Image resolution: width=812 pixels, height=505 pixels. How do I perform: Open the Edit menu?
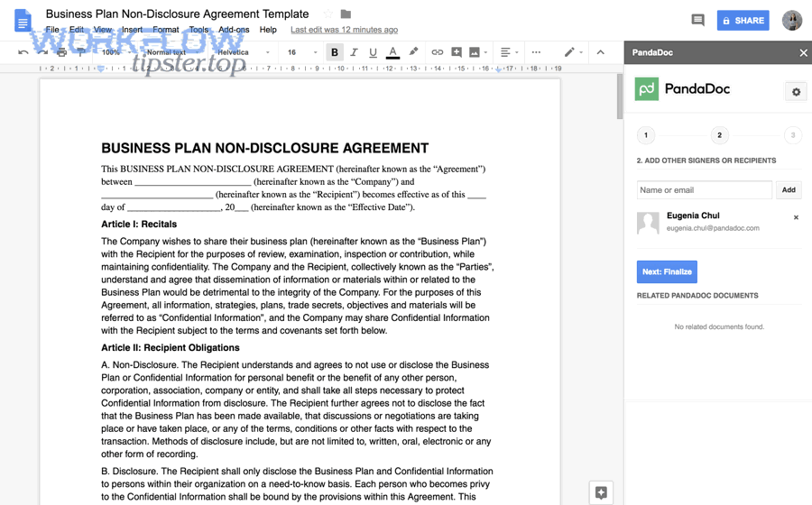point(77,30)
